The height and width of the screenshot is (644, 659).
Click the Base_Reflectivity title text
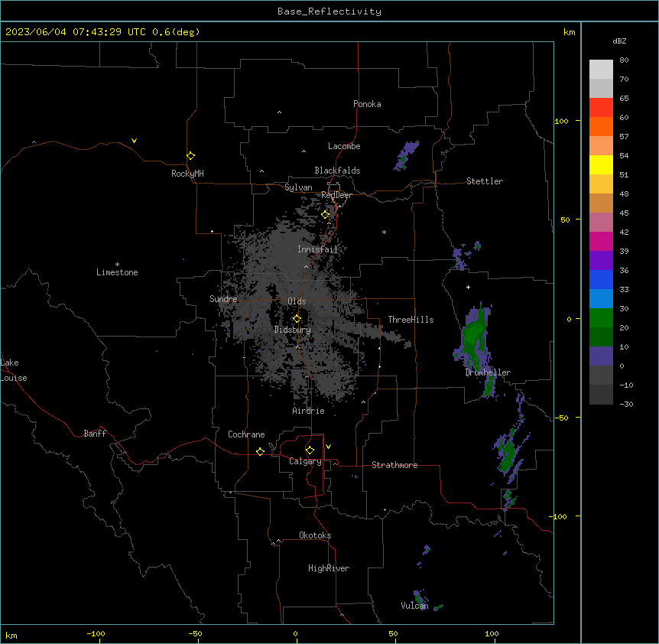[329, 11]
